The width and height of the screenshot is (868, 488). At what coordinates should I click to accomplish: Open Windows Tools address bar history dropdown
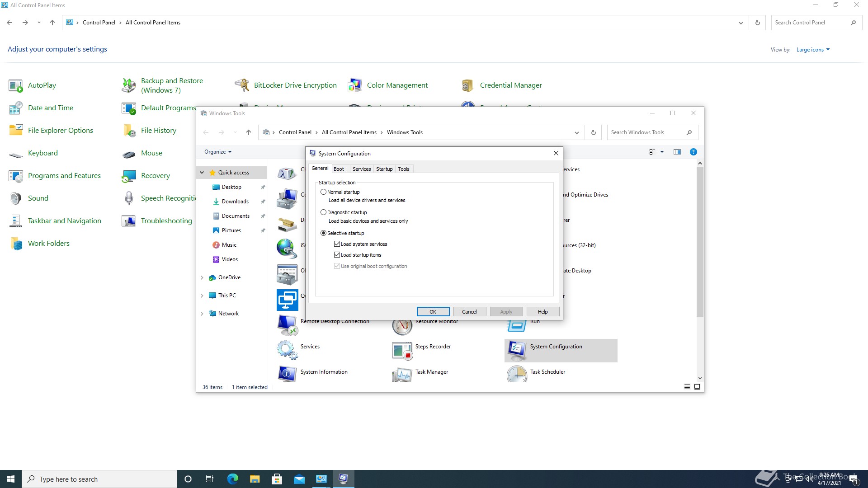click(577, 132)
